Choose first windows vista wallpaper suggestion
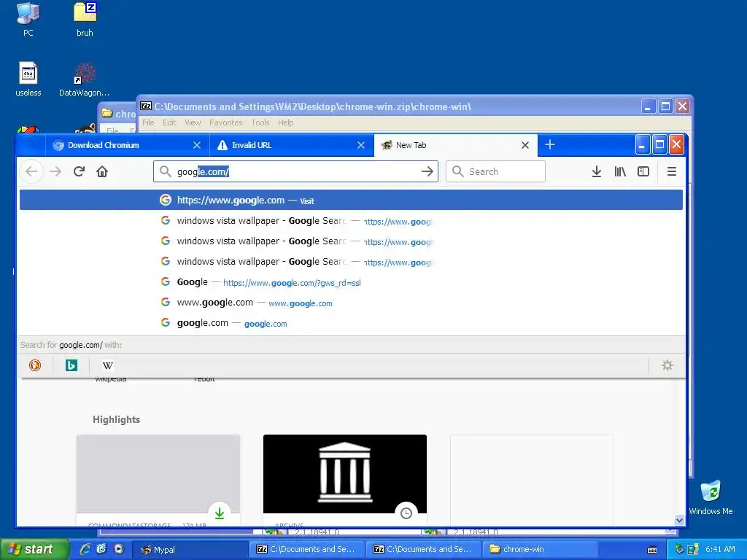Viewport: 747px width, 560px height. [x=351, y=221]
